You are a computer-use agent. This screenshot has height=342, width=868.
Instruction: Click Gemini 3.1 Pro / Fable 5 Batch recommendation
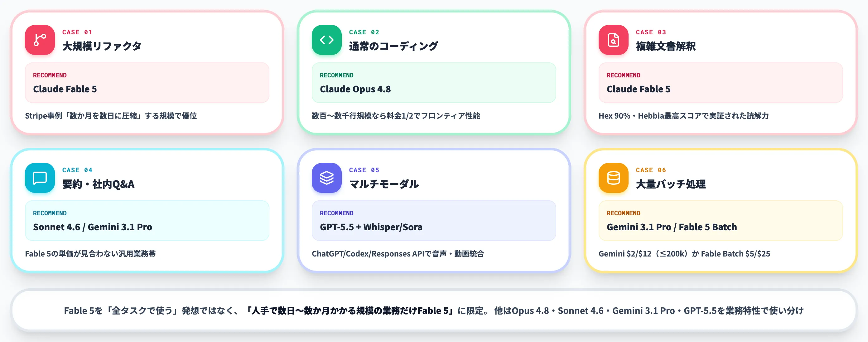coord(672,227)
